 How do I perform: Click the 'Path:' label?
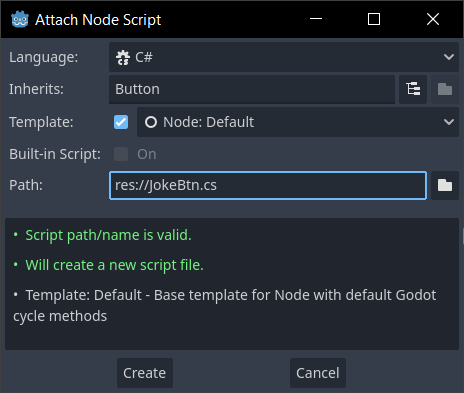[26, 185]
